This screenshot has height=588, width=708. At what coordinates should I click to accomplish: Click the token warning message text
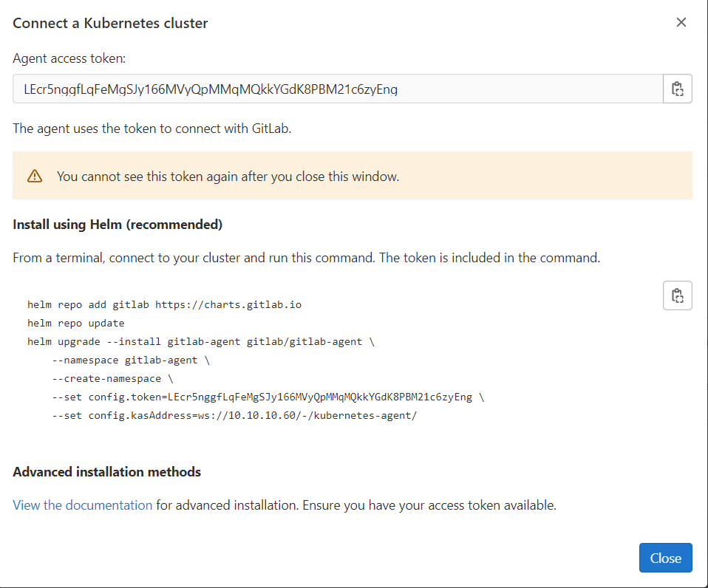click(x=228, y=177)
